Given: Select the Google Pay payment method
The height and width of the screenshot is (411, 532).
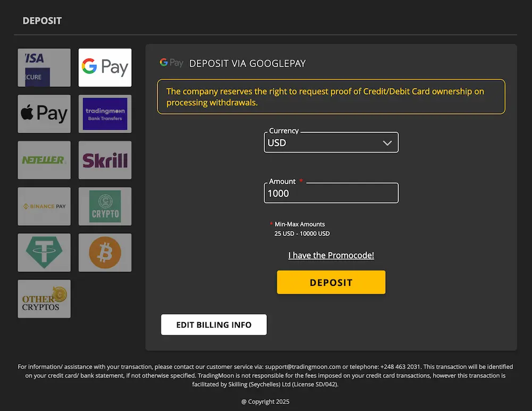Looking at the screenshot, I should coord(105,68).
